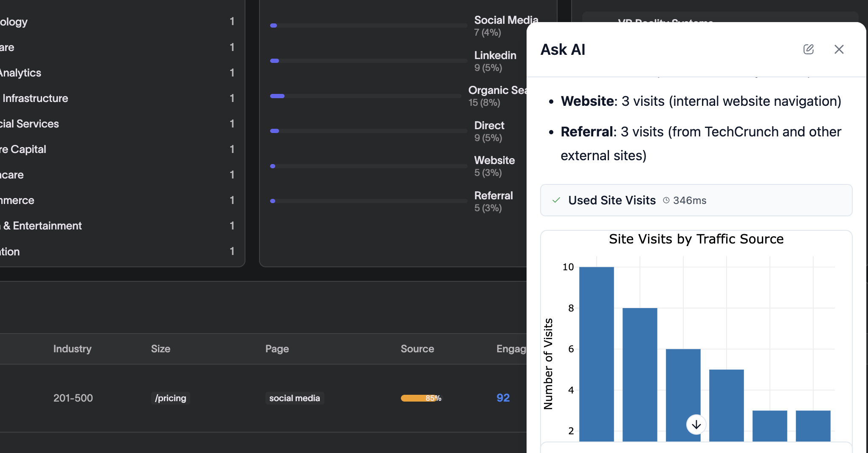This screenshot has height=453, width=868.
Task: Select the Analytics industry row
Action: click(117, 73)
